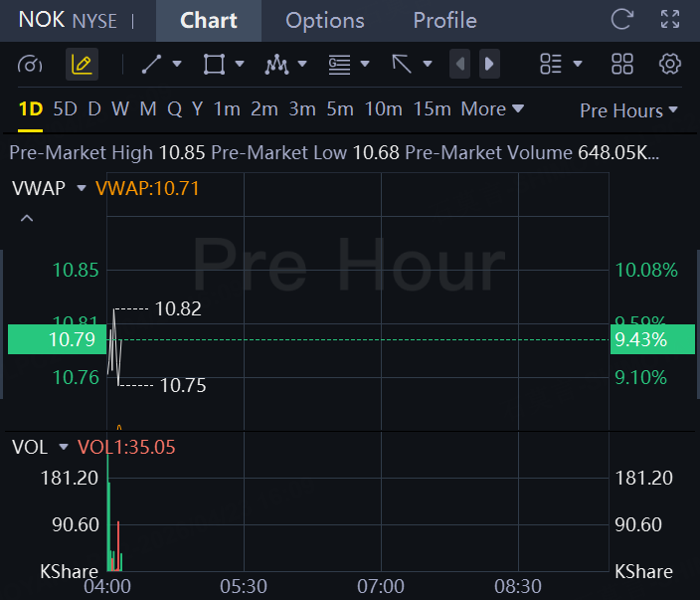Collapse the indicator panel with chevron
Image resolution: width=700 pixels, height=600 pixels.
(27, 218)
